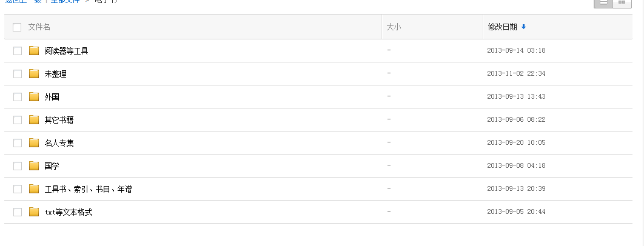The image size is (644, 246).
Task: Switch to list view icon
Action: point(603,2)
